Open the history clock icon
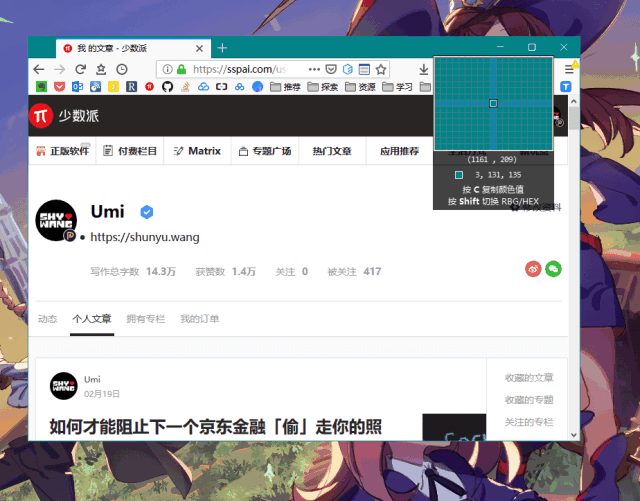 (x=122, y=69)
